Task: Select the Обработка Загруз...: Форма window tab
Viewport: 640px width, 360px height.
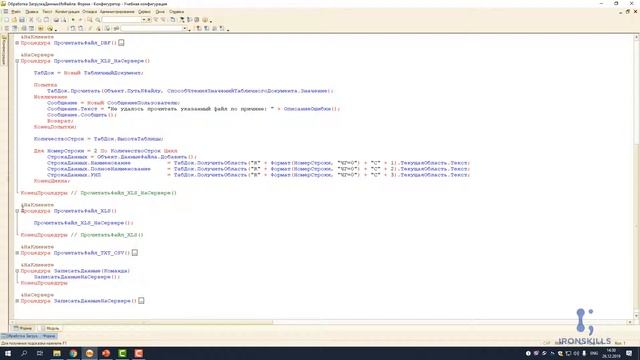Action: pyautogui.click(x=29, y=336)
